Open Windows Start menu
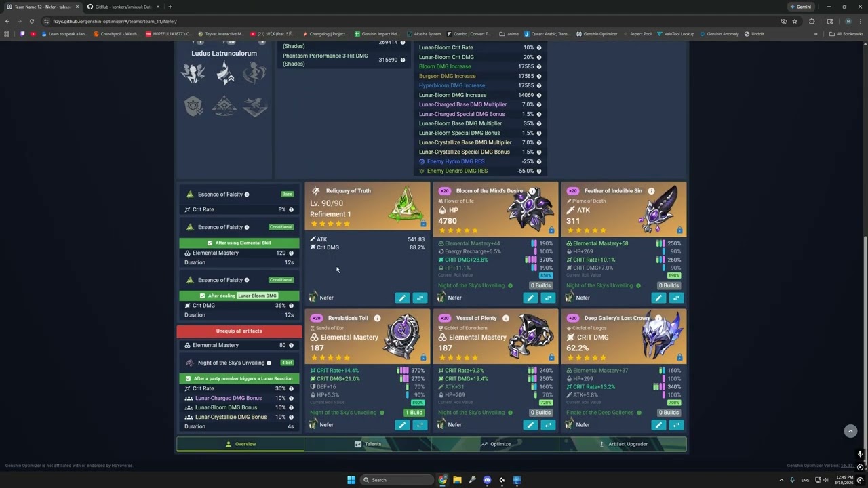Image resolution: width=868 pixels, height=488 pixels. 351,480
